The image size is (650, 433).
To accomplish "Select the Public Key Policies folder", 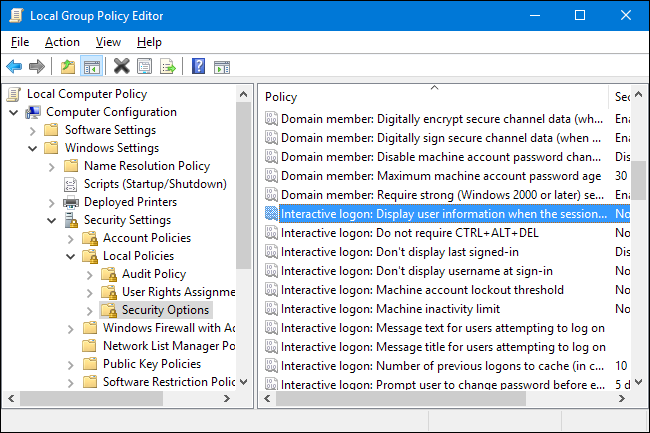I will [152, 364].
